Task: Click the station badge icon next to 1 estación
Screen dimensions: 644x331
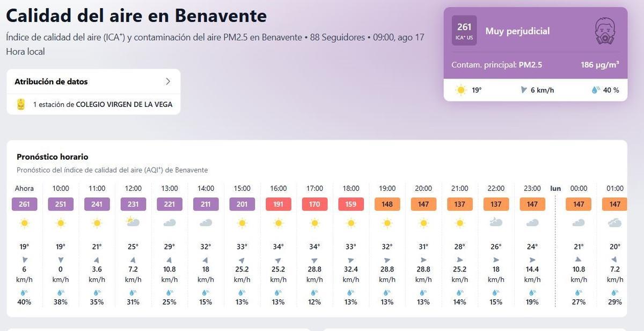Action: coord(20,103)
